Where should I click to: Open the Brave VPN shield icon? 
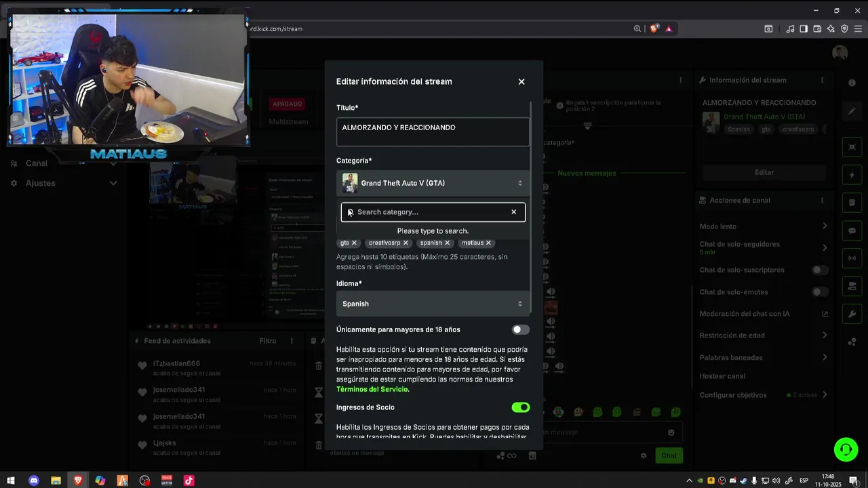(844, 28)
